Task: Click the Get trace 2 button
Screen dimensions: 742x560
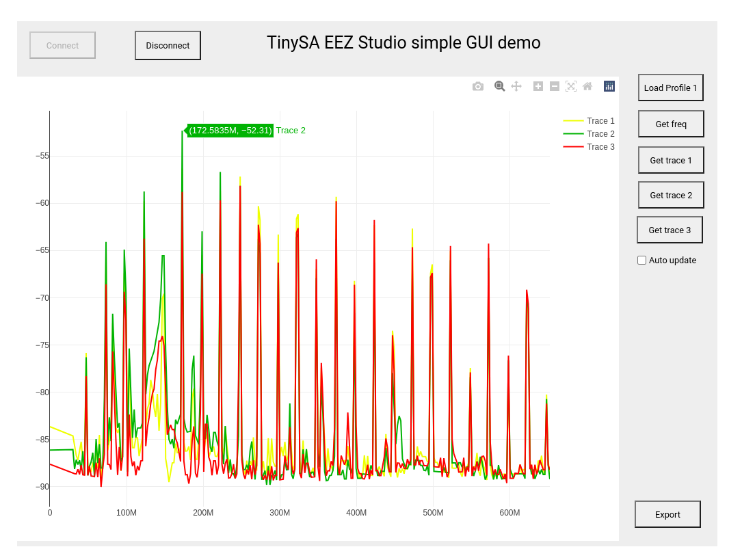Action: (671, 195)
